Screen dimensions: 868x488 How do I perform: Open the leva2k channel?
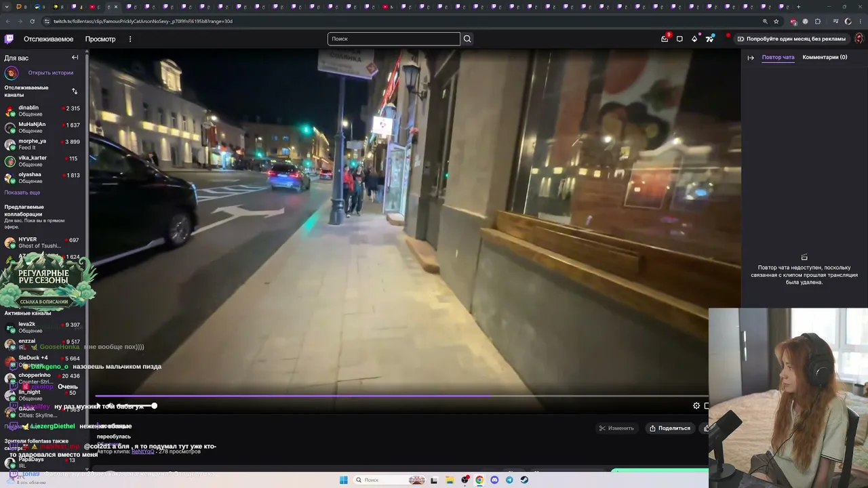pyautogui.click(x=42, y=327)
